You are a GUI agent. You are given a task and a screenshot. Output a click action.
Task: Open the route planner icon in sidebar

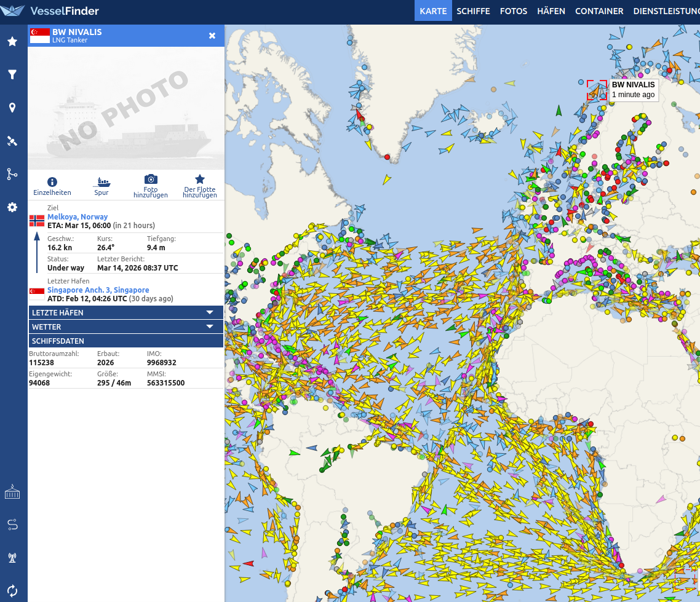(12, 525)
